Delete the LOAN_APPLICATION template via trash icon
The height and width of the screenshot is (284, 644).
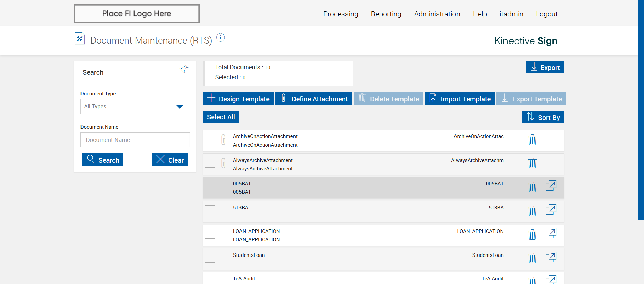tap(532, 234)
